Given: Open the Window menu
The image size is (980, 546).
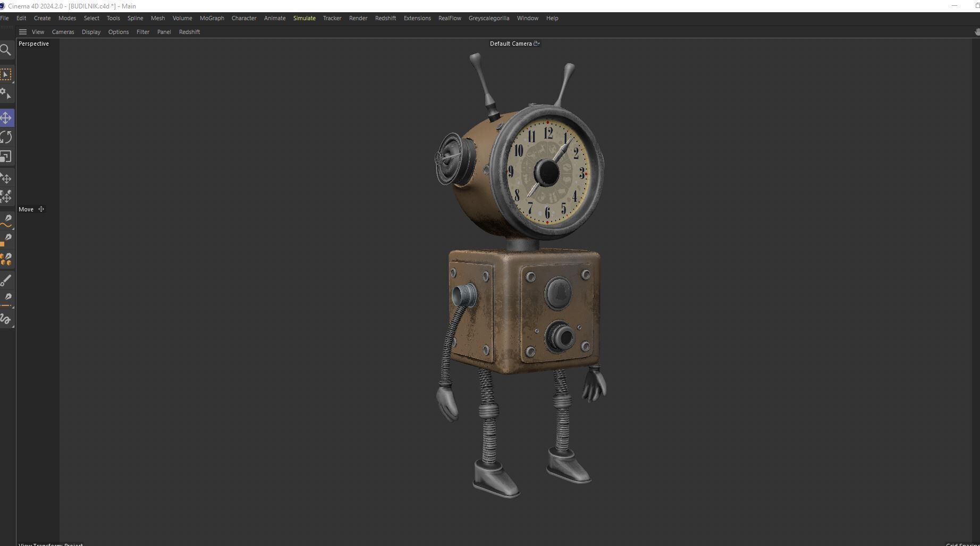Looking at the screenshot, I should coord(528,18).
